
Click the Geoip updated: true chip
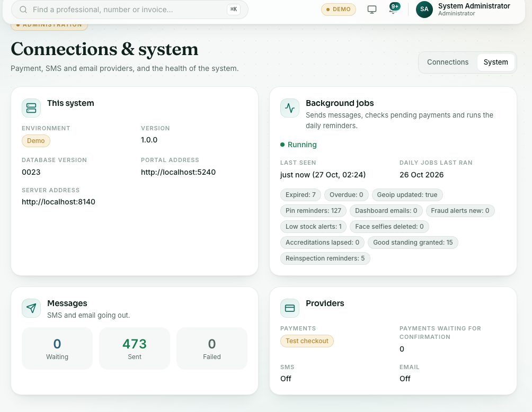tap(407, 195)
